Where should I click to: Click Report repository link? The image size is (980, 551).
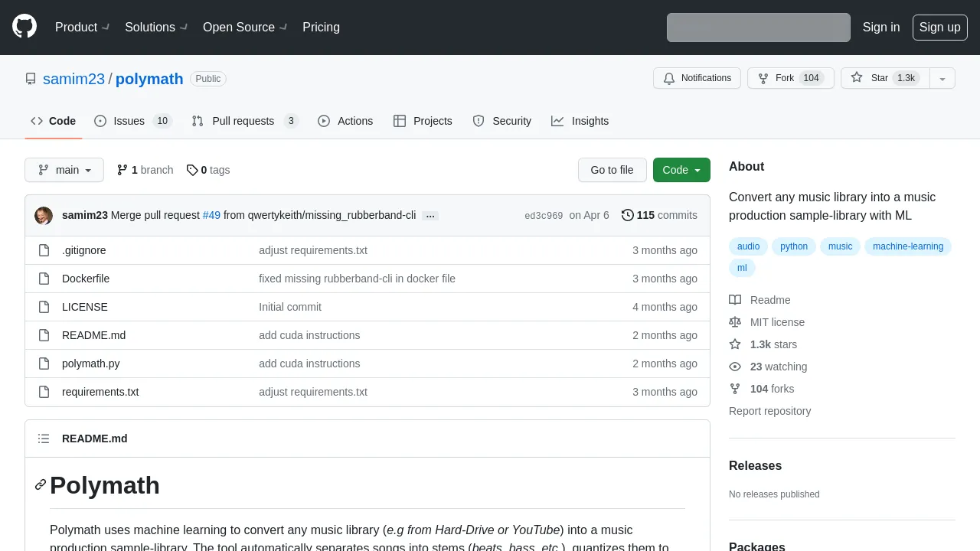769,411
